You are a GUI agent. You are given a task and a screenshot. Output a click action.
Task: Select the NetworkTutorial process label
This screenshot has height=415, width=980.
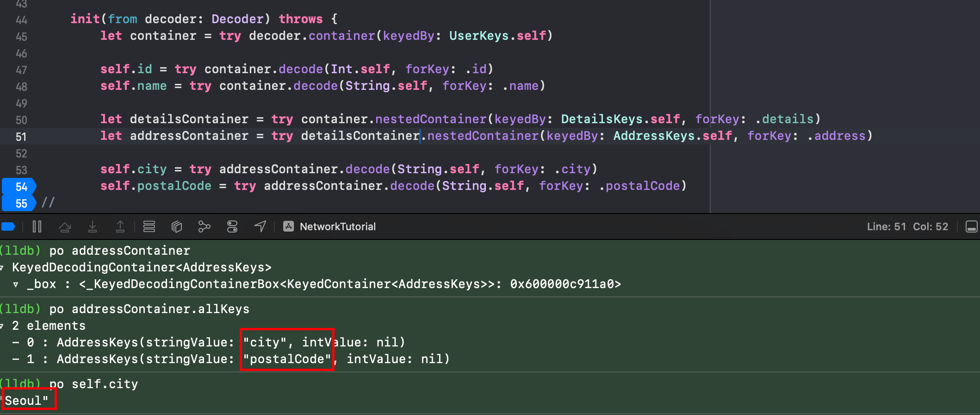point(338,226)
